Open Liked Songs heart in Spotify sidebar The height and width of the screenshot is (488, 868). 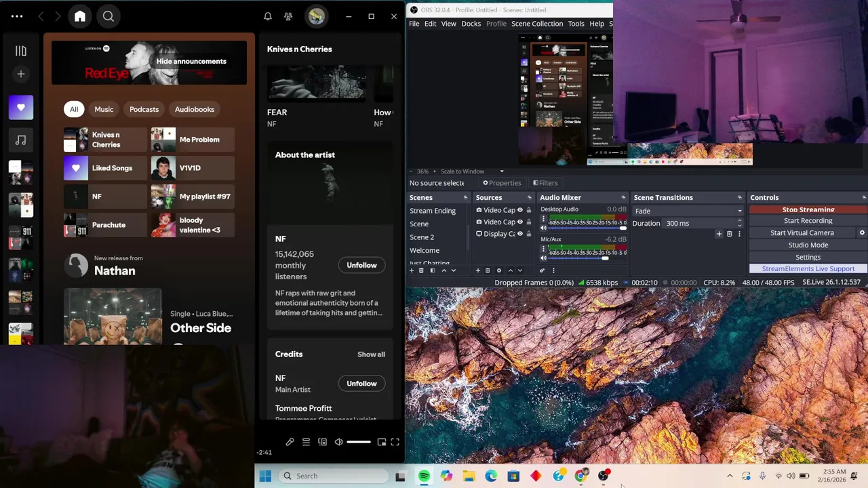pos(21,107)
